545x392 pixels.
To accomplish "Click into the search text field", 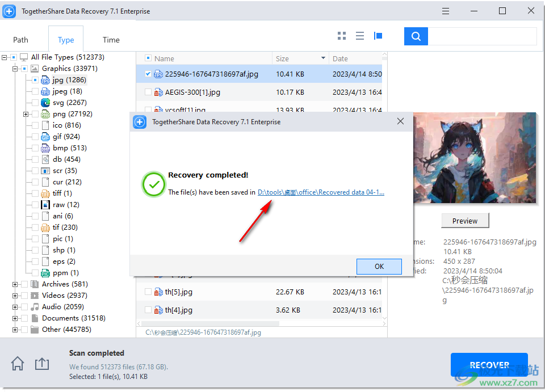I will 482,36.
